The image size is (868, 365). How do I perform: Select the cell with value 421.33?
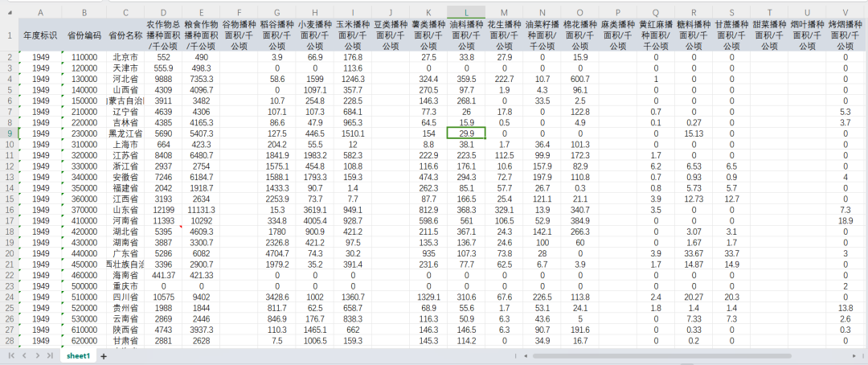pos(201,275)
